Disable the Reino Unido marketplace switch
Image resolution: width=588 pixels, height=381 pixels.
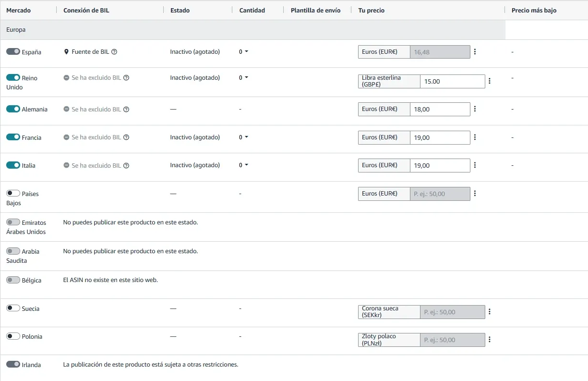pos(13,77)
